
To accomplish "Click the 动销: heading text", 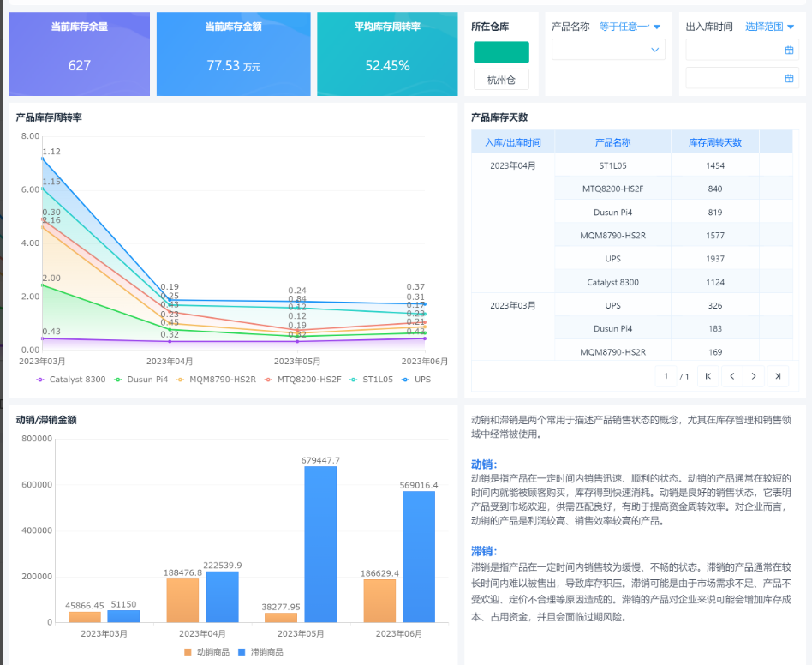I will coord(484,464).
